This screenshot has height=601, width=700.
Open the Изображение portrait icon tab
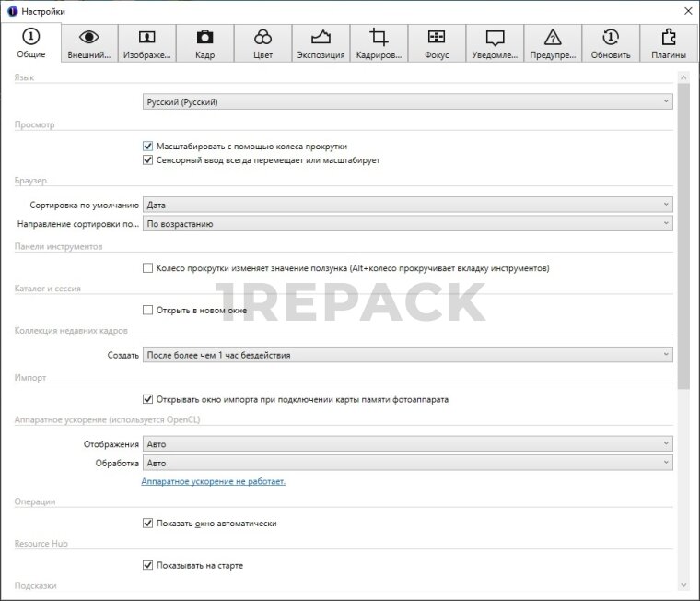click(146, 43)
